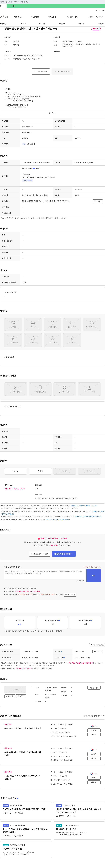This screenshot has height=868, width=105.
Task: Click 새창보기 for 송도 3등급 요양보호사 posting
Action: (x=94, y=735)
